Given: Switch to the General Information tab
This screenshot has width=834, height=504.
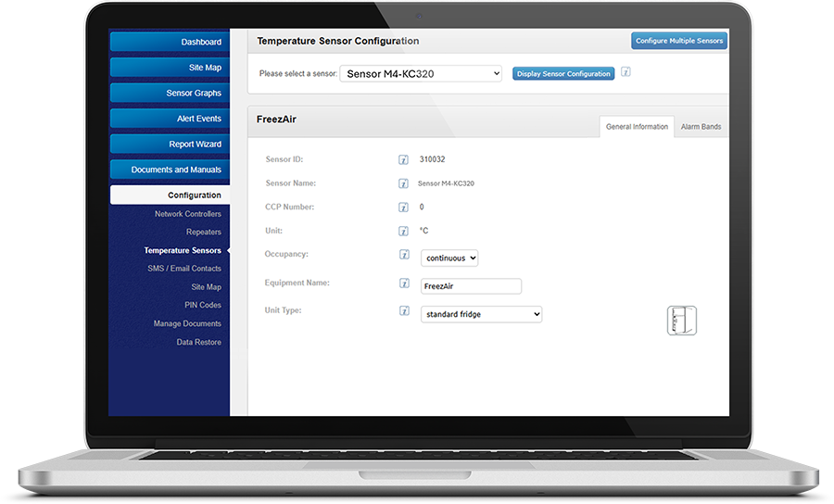Looking at the screenshot, I should tap(637, 127).
